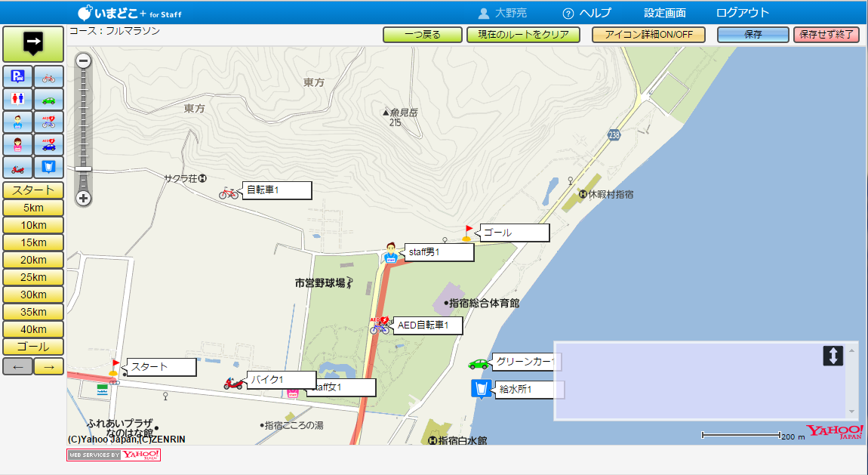868x475 pixels.
Task: Pick the blue AED car palette icon
Action: pyautogui.click(x=48, y=145)
